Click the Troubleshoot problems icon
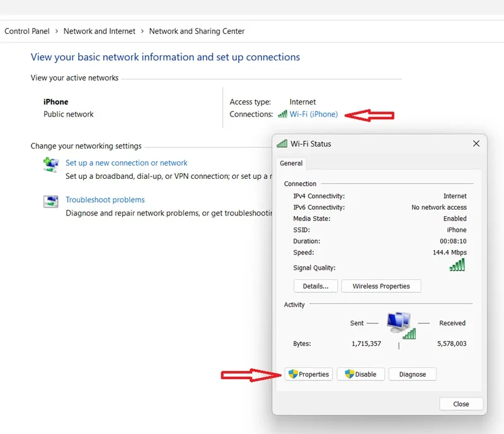 (x=51, y=202)
